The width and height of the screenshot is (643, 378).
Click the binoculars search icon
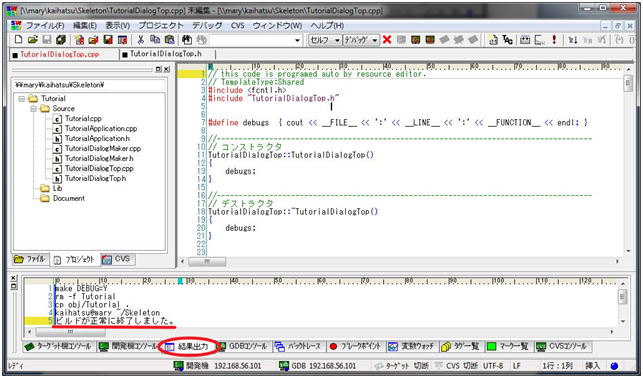(187, 40)
